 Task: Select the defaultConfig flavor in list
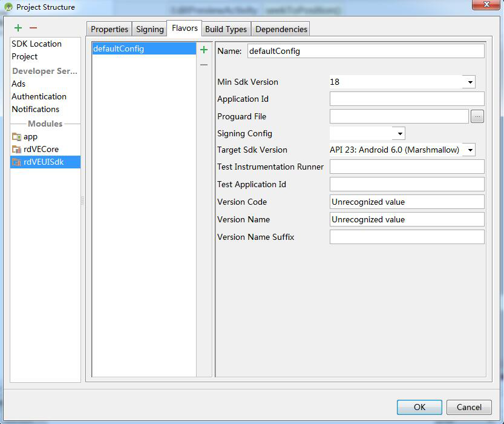(x=144, y=48)
